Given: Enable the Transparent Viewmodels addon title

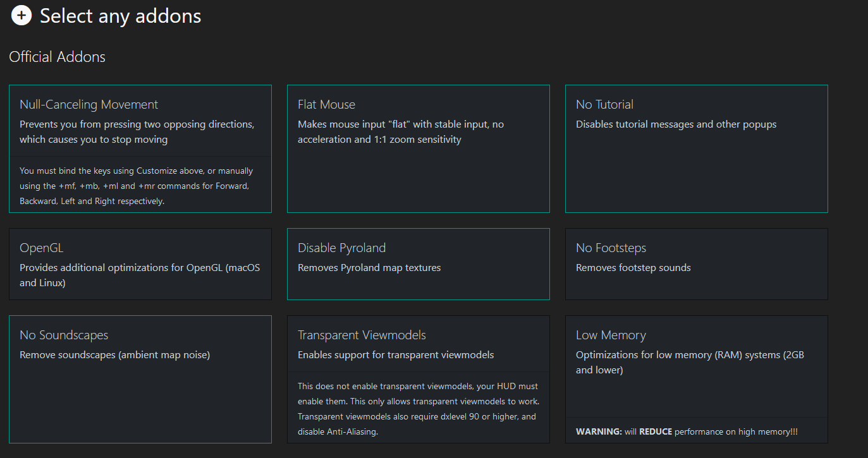Looking at the screenshot, I should click(362, 335).
